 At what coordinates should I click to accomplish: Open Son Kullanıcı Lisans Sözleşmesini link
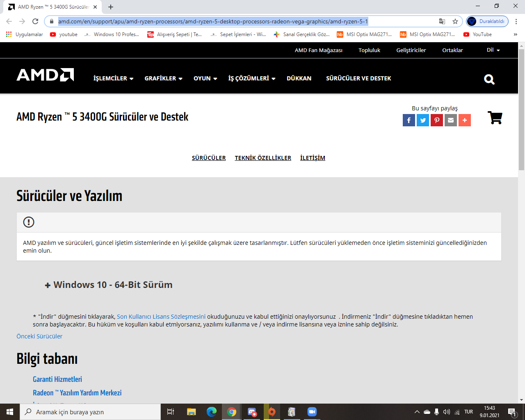point(161,317)
